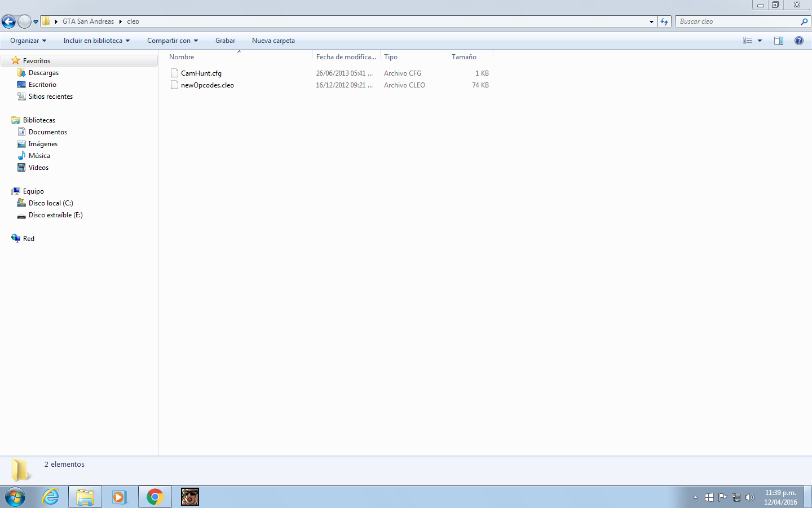The image size is (812, 508).
Task: Open the Windows Start menu
Action: coord(15,497)
